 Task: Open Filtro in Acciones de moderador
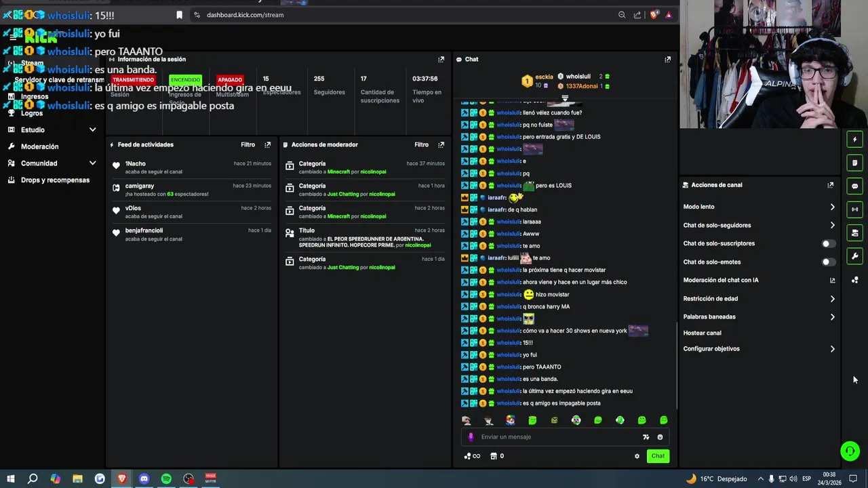click(x=421, y=145)
